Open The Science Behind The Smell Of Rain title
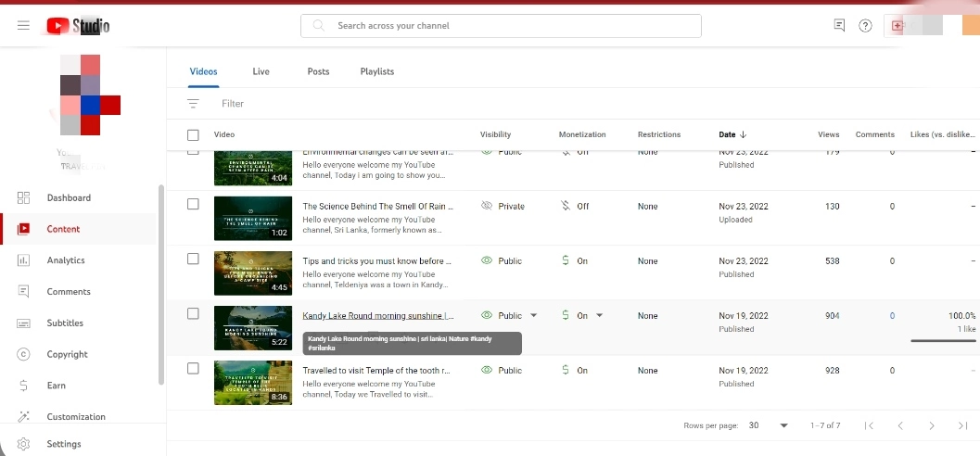Viewport: 980px width, 456px height. click(x=378, y=206)
